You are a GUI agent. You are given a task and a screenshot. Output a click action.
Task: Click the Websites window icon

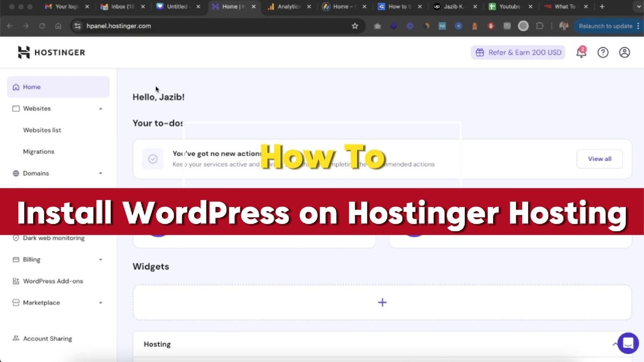16,109
